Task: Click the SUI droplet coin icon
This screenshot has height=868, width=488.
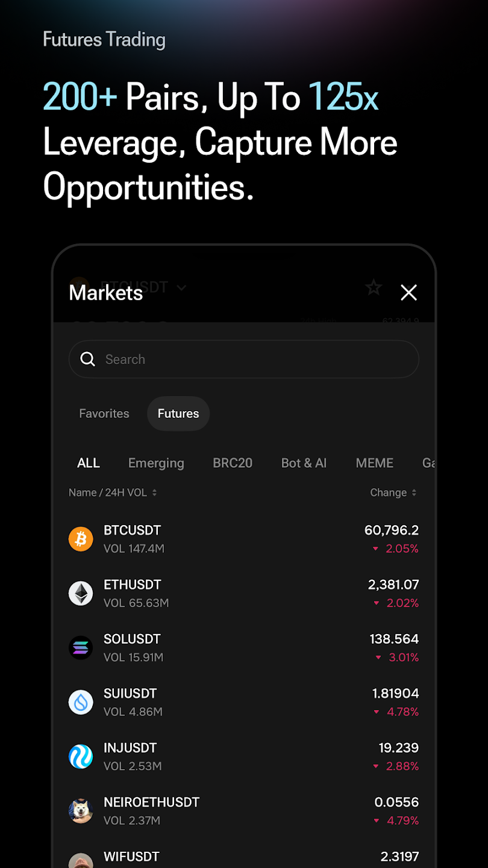Action: click(81, 702)
